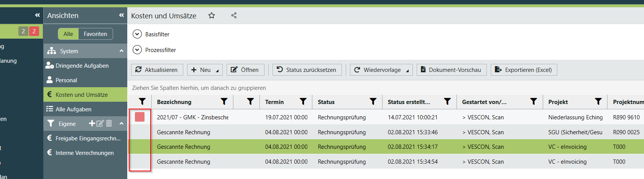Open filter for the Status column
Image resolution: width=644 pixels, height=179 pixels.
(x=373, y=102)
